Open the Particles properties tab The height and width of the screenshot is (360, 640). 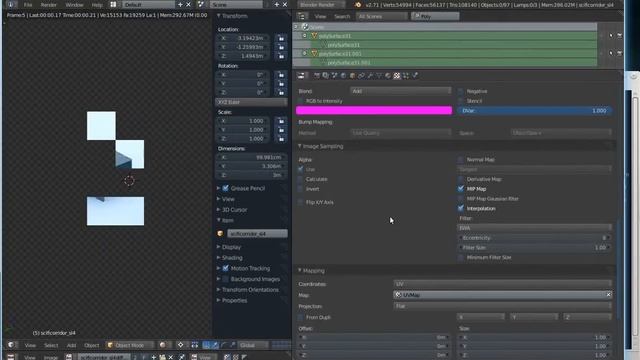[x=406, y=76]
